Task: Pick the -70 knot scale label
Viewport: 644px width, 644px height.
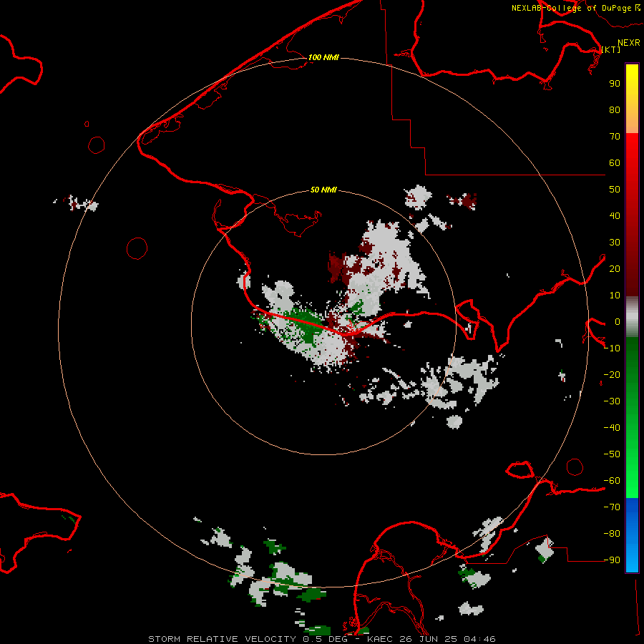Action: pyautogui.click(x=612, y=507)
